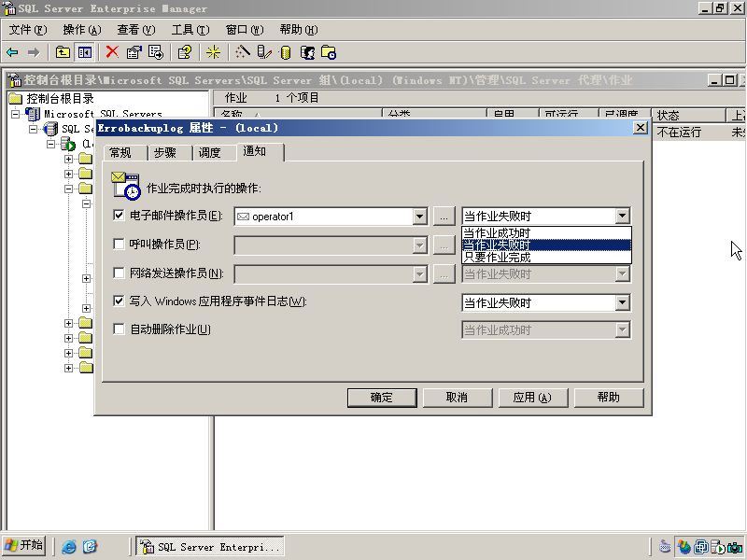The width and height of the screenshot is (747, 560).
Task: Toggle the show/hide console tree icon
Action: (84, 52)
